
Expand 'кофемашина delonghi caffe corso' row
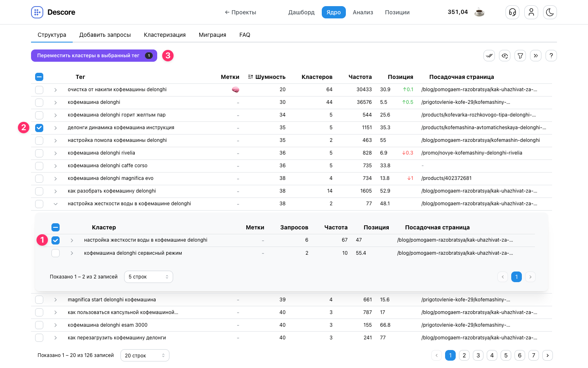tap(56, 166)
